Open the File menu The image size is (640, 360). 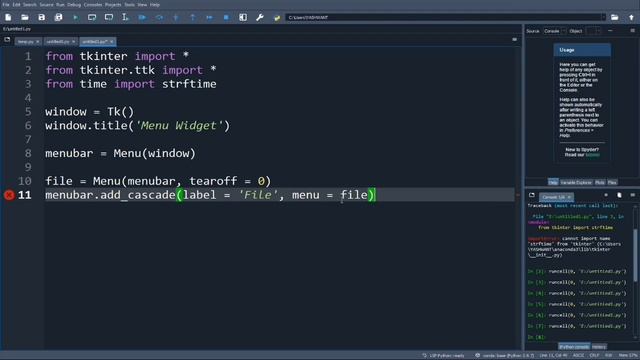click(x=6, y=4)
